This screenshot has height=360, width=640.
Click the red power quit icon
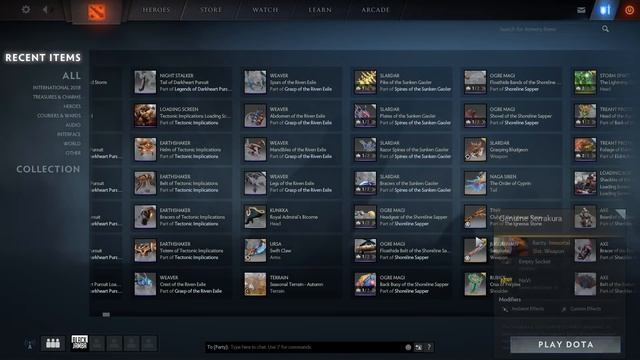click(629, 10)
